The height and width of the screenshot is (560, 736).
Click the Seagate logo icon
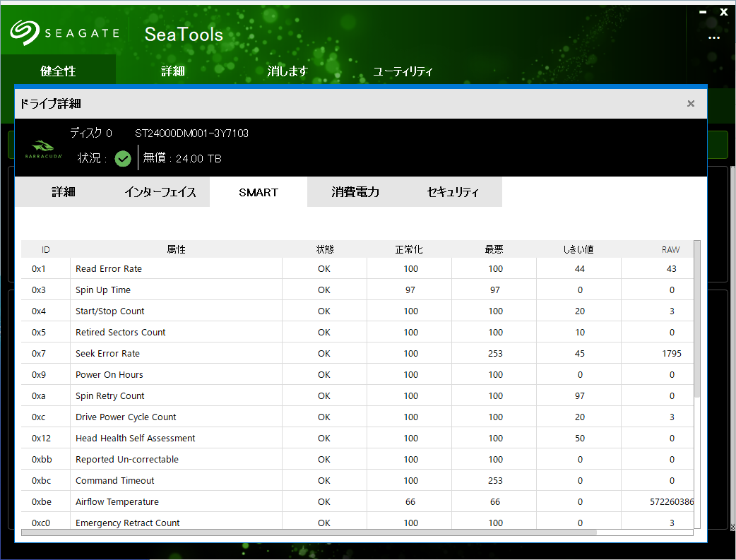(x=25, y=32)
